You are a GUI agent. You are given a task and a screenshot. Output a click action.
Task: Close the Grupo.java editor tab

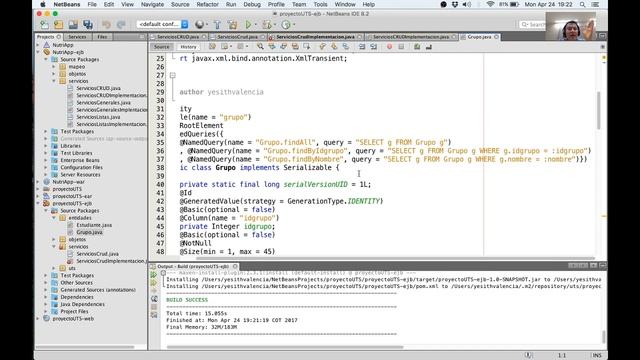[x=496, y=37]
